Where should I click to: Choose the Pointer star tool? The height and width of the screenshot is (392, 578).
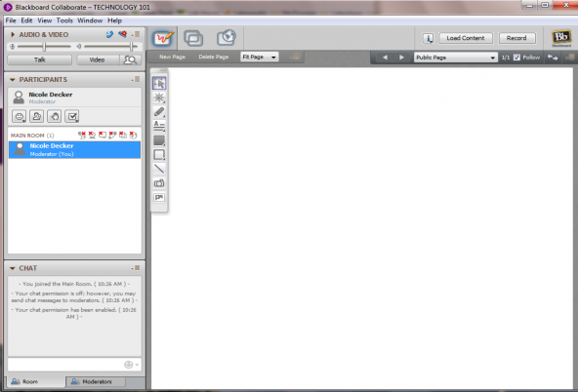tap(159, 98)
